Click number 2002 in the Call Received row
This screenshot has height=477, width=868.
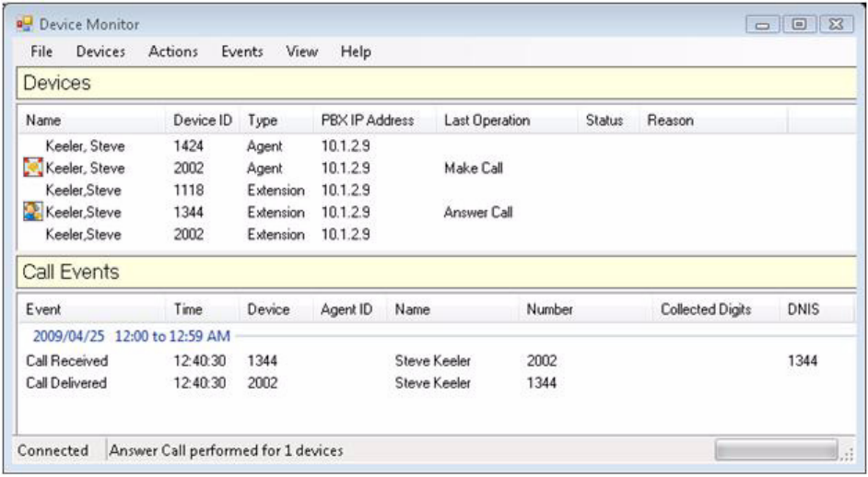point(542,361)
